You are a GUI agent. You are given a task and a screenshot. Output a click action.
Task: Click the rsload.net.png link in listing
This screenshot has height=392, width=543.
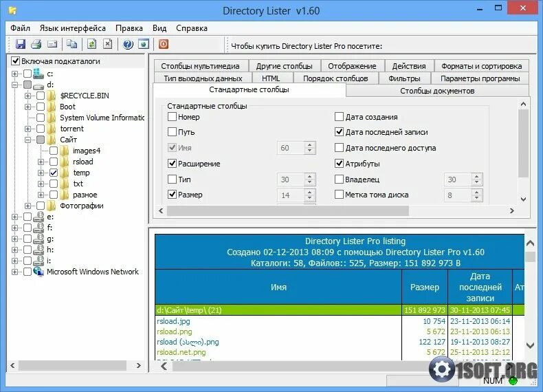tap(181, 352)
